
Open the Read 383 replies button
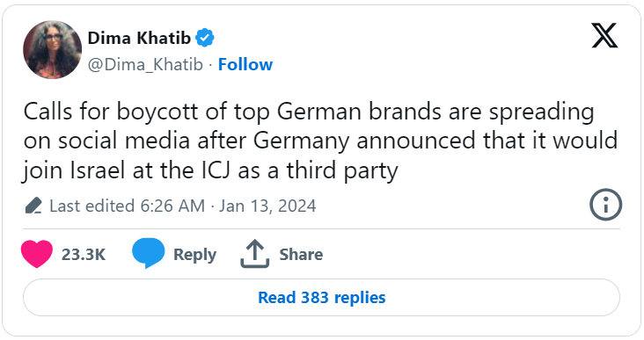pyautogui.click(x=322, y=297)
